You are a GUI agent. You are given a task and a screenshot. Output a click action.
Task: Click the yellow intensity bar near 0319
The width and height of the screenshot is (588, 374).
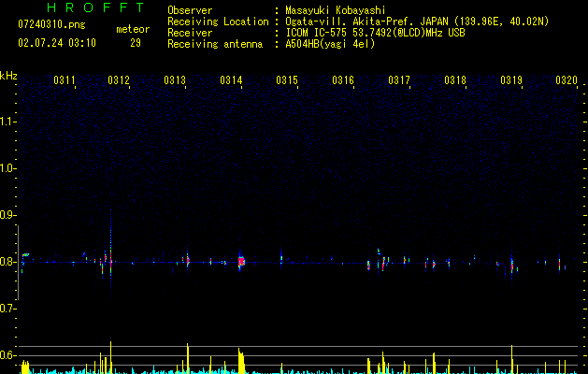[511, 359]
